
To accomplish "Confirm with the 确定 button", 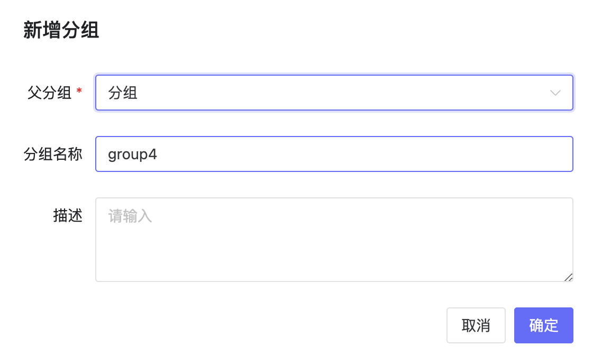I will pyautogui.click(x=543, y=325).
